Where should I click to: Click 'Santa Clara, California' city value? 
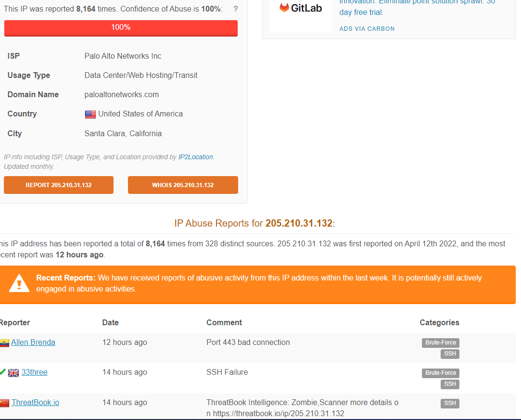click(x=123, y=134)
